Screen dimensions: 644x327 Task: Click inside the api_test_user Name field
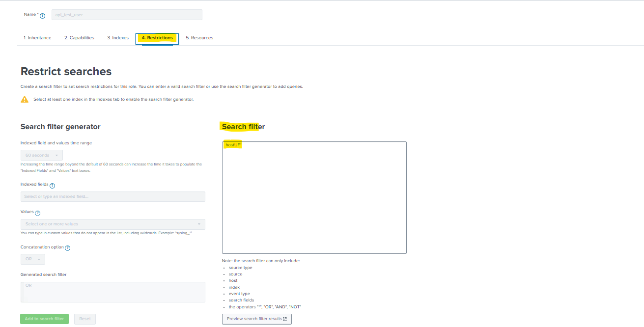coord(126,14)
